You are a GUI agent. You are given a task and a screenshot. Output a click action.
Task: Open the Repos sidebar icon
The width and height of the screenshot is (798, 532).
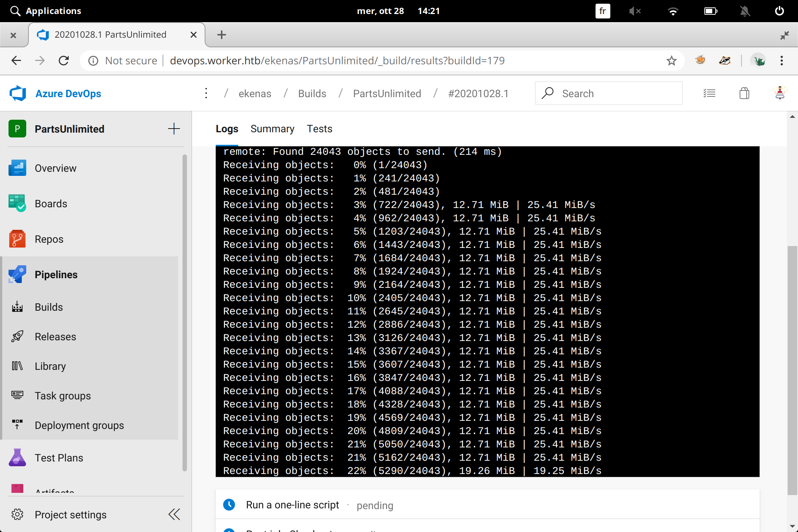(17, 239)
